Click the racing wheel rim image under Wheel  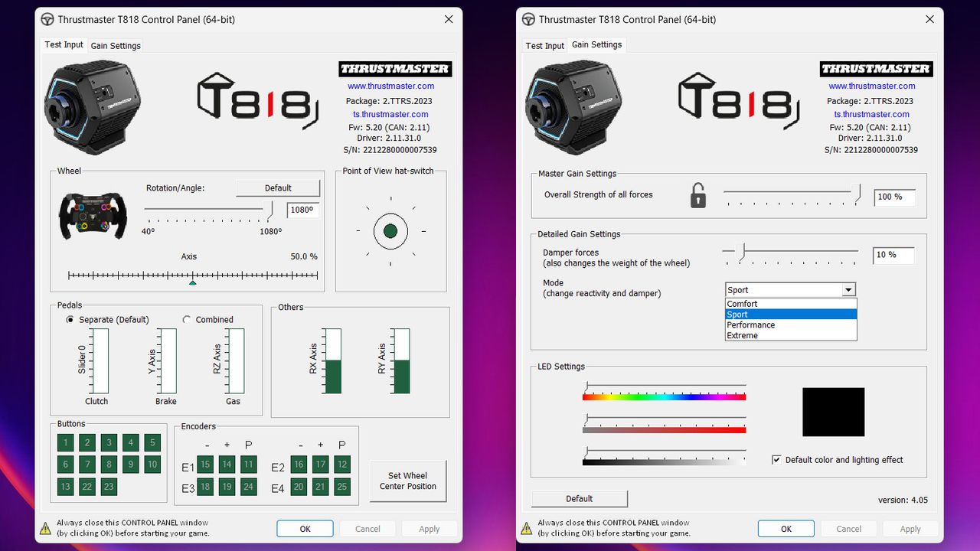[93, 215]
